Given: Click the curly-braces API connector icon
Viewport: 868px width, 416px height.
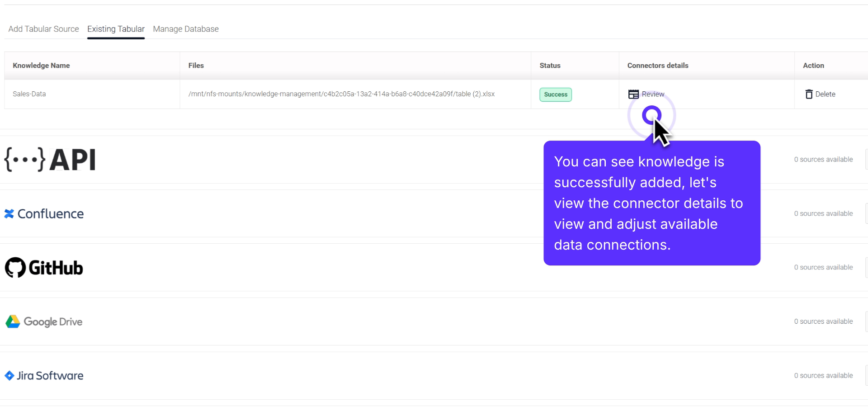Looking at the screenshot, I should [25, 159].
